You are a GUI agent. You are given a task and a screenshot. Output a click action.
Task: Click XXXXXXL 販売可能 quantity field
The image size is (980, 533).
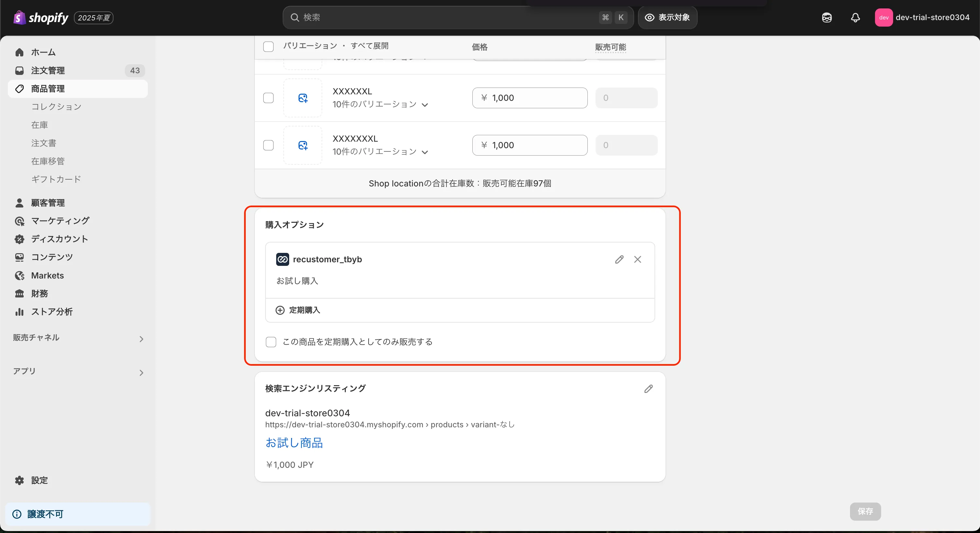tap(626, 98)
